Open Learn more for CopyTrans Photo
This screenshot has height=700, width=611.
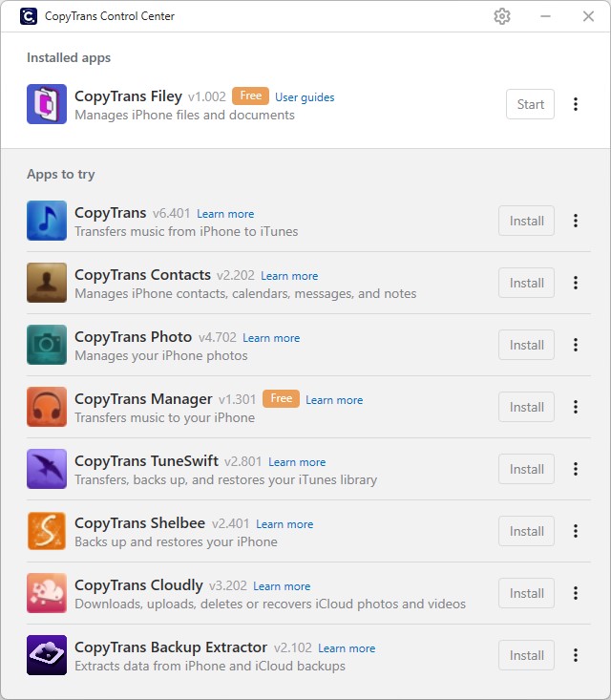tap(271, 338)
